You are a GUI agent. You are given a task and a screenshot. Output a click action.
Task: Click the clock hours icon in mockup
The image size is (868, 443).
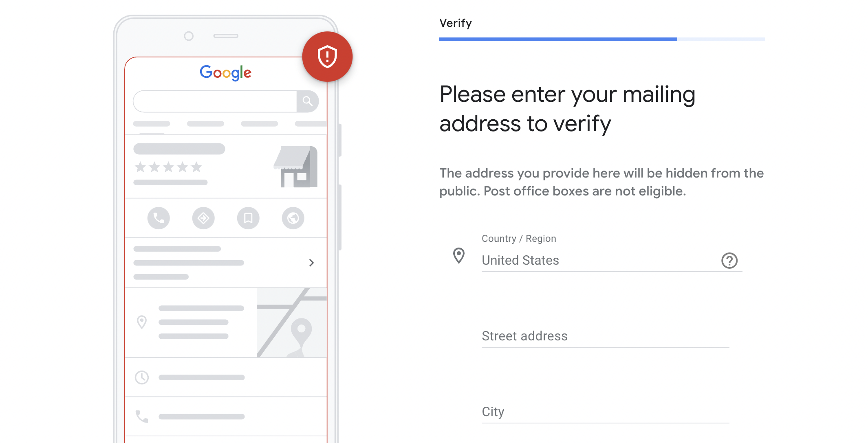pyautogui.click(x=142, y=377)
